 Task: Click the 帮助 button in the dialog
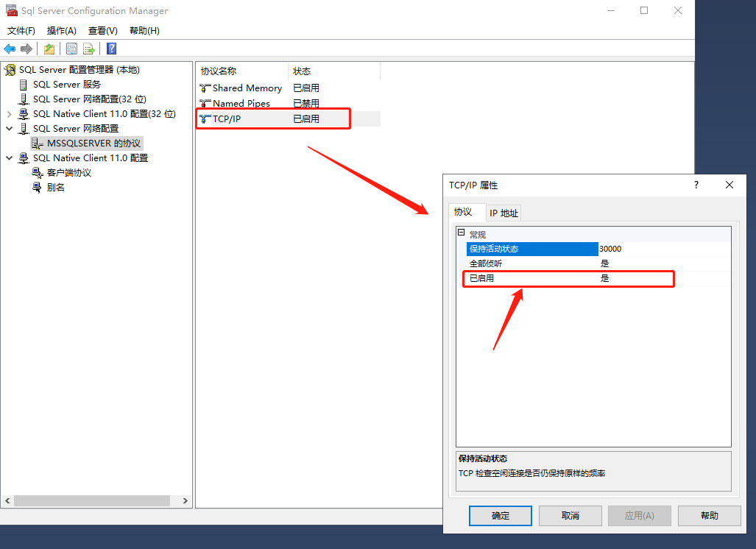point(710,516)
